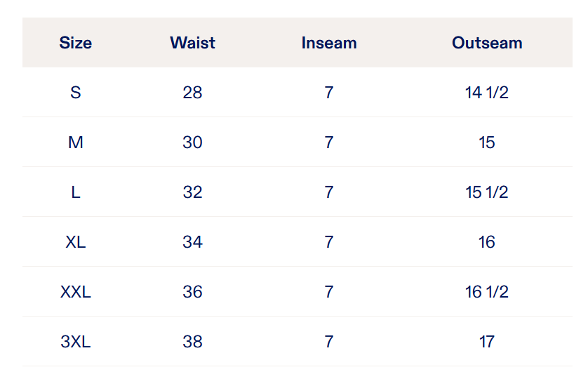Click the waist value 32
588x386 pixels.
click(x=192, y=192)
